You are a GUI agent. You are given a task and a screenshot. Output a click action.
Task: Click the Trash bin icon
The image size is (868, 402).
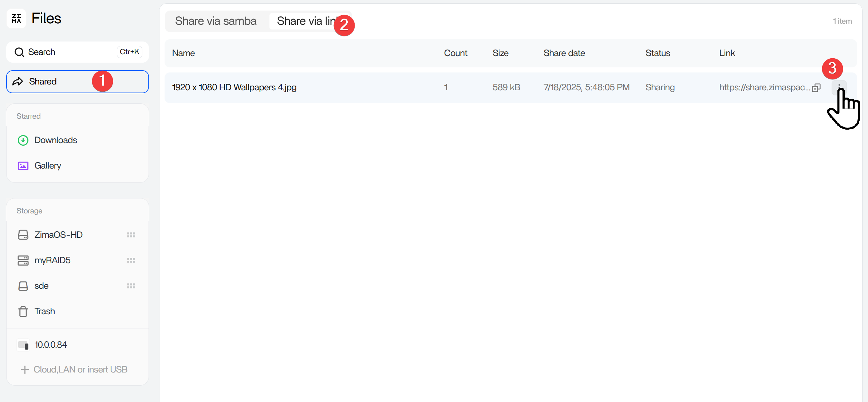[x=23, y=311]
